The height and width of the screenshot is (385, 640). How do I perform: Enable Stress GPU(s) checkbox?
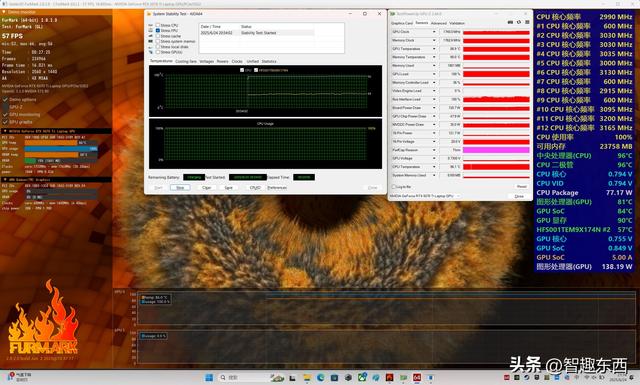pos(158,52)
